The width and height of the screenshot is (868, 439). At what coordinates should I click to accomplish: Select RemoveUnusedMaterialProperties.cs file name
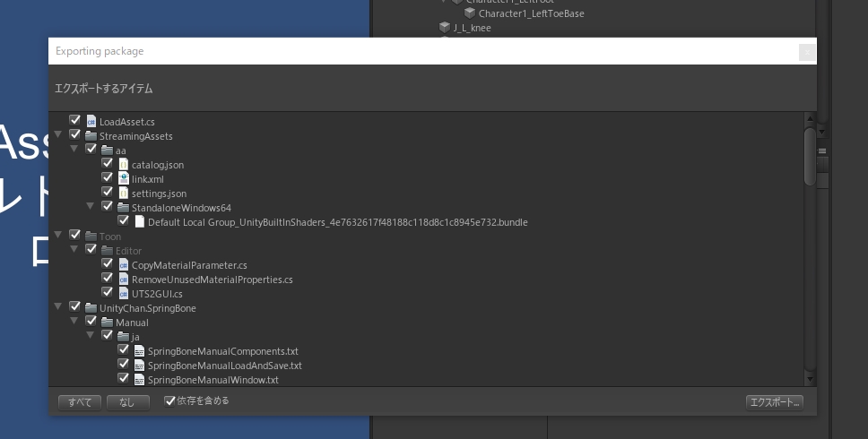pos(212,280)
